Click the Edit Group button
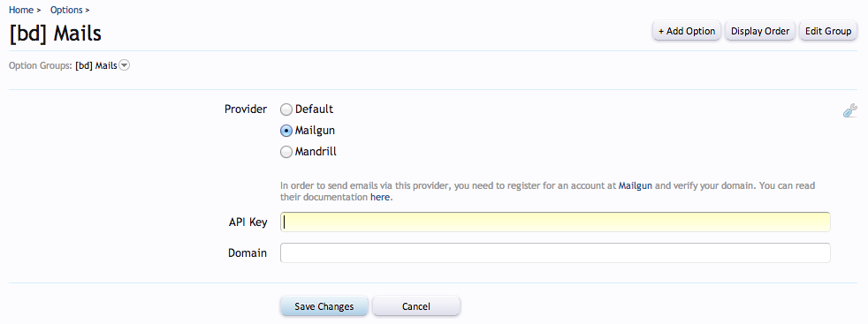Viewport: 868px width, 324px height. pos(828,31)
